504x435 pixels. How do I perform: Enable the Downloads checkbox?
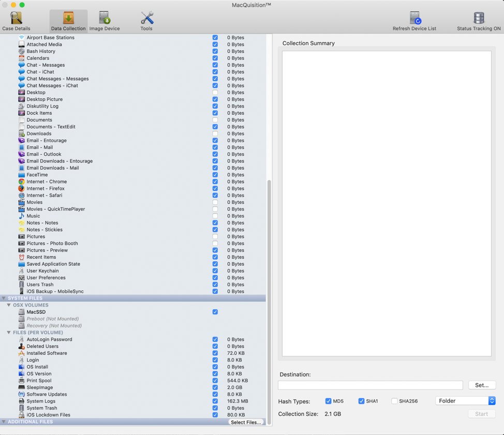(215, 133)
